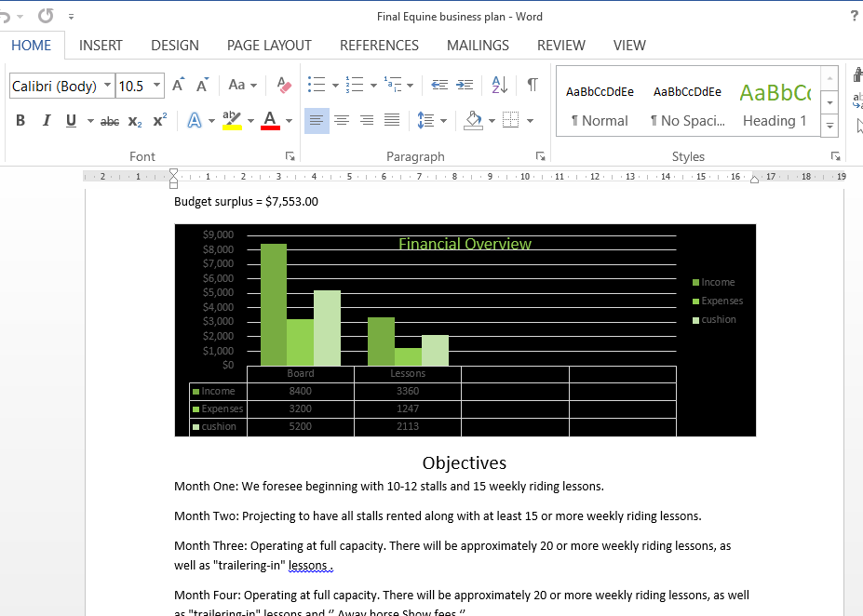Image resolution: width=863 pixels, height=616 pixels.
Task: Apply yellow text highlight color
Action: coord(232,120)
